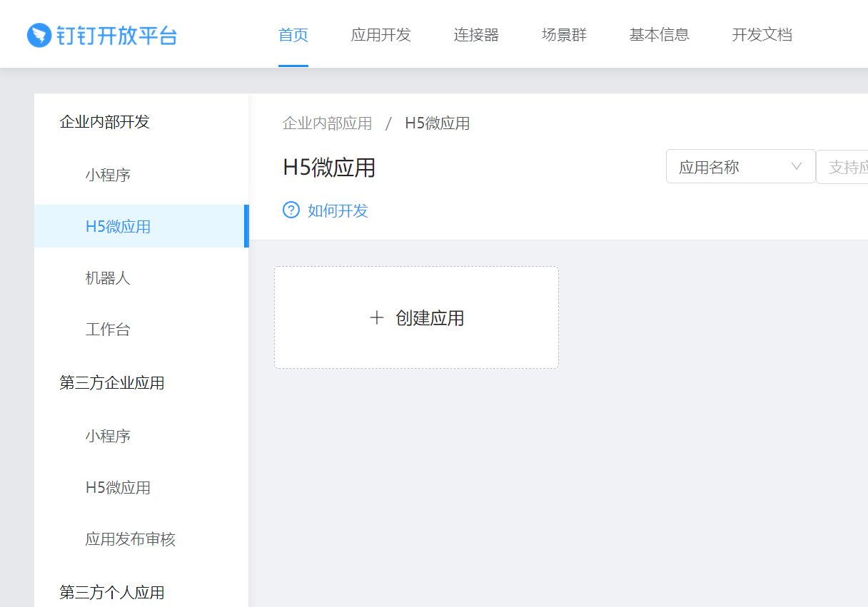Click 场景群 in the navigation bar
The width and height of the screenshot is (868, 607).
tap(563, 34)
